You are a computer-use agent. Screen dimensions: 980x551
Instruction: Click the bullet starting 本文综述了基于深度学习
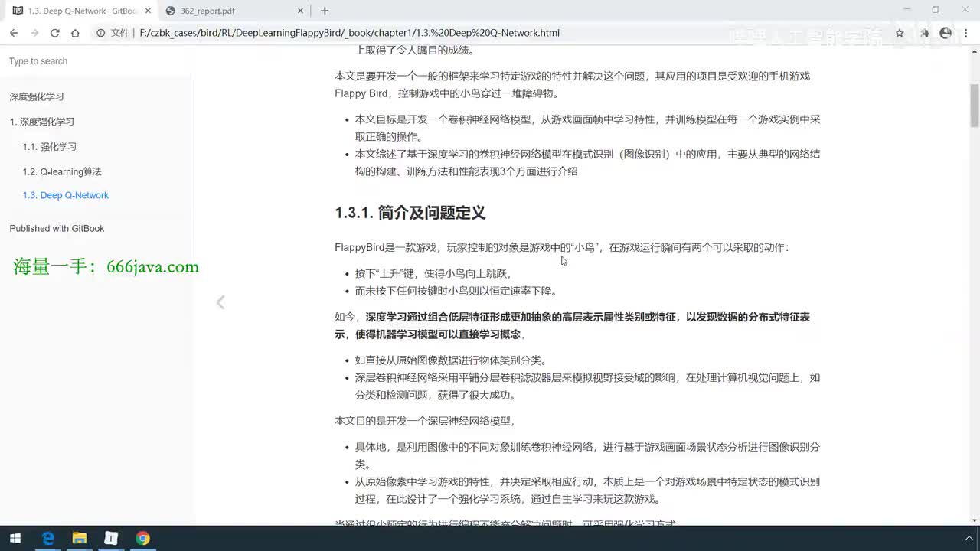[587, 162]
